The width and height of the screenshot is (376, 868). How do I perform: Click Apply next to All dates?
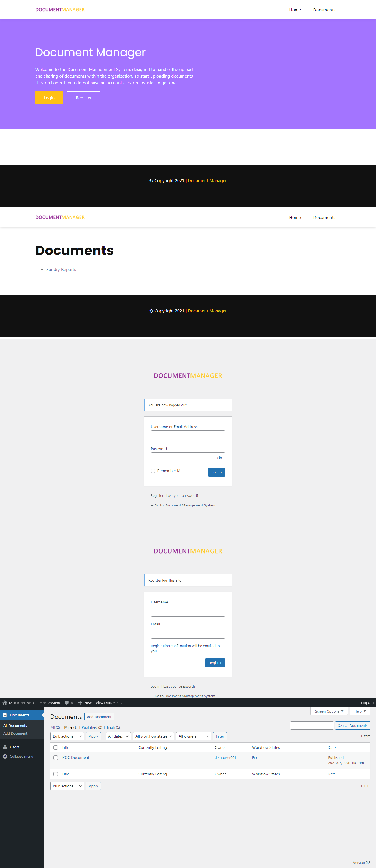click(x=93, y=736)
